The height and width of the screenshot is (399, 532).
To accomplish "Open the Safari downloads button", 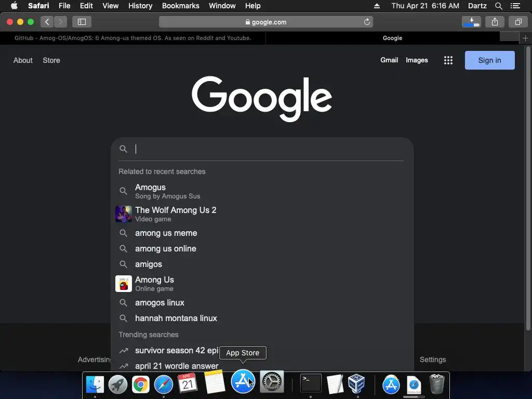I will [x=471, y=22].
